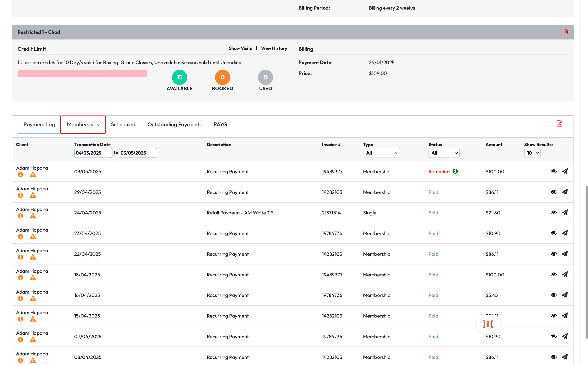Viewport: 588px width, 365px height.
Task: Send the invoice for the 03/05/2025 refunded payment
Action: coord(564,171)
